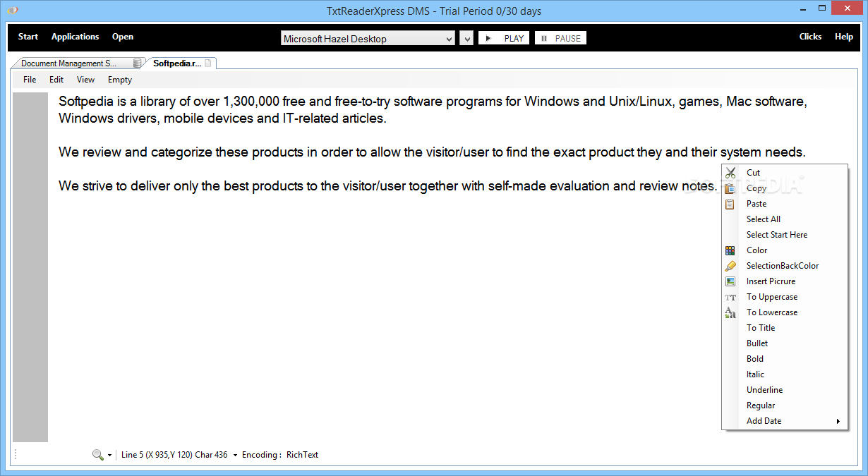Click the SelectionBackColor highlighter icon
Viewport: 868px width, 476px height.
coord(730,266)
